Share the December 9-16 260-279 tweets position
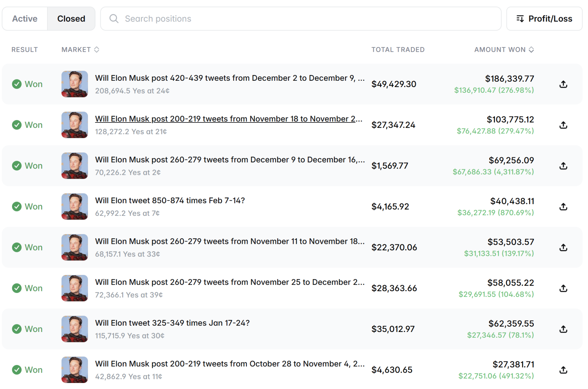The width and height of the screenshot is (588, 389). (563, 166)
